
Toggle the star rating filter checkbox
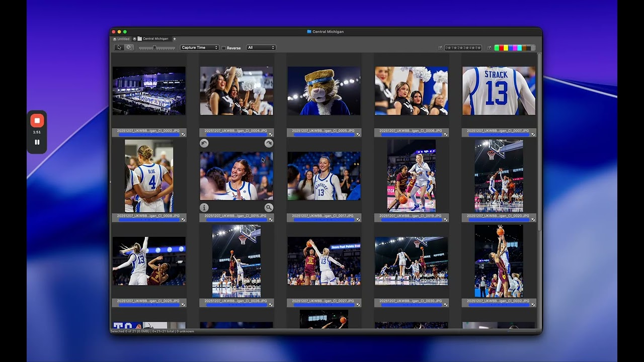click(x=440, y=48)
